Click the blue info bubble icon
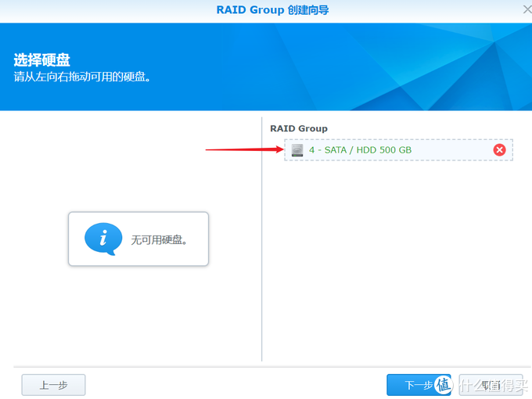 103,239
